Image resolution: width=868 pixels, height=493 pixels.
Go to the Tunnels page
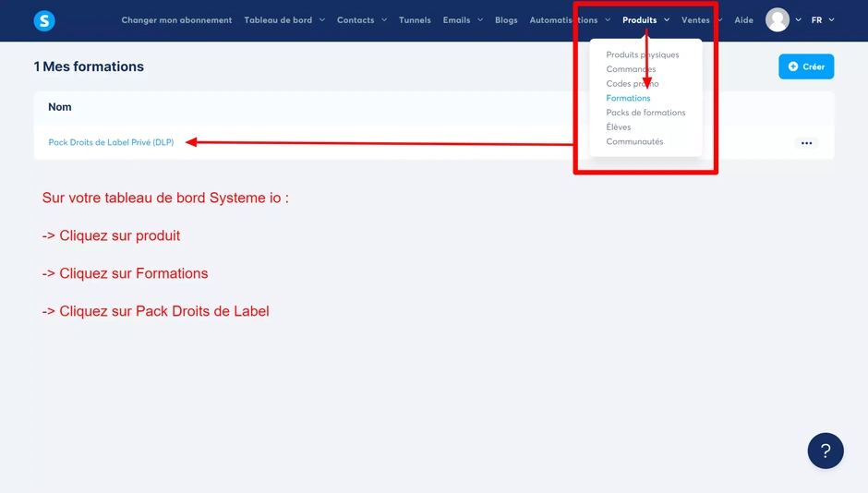pyautogui.click(x=415, y=20)
